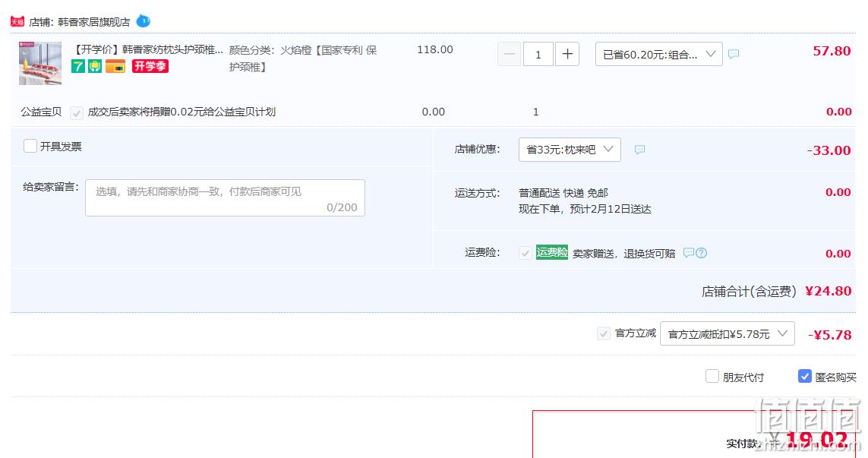Click the official reduction amount -¥5.78
This screenshot has width=868, height=458.
tap(829, 334)
